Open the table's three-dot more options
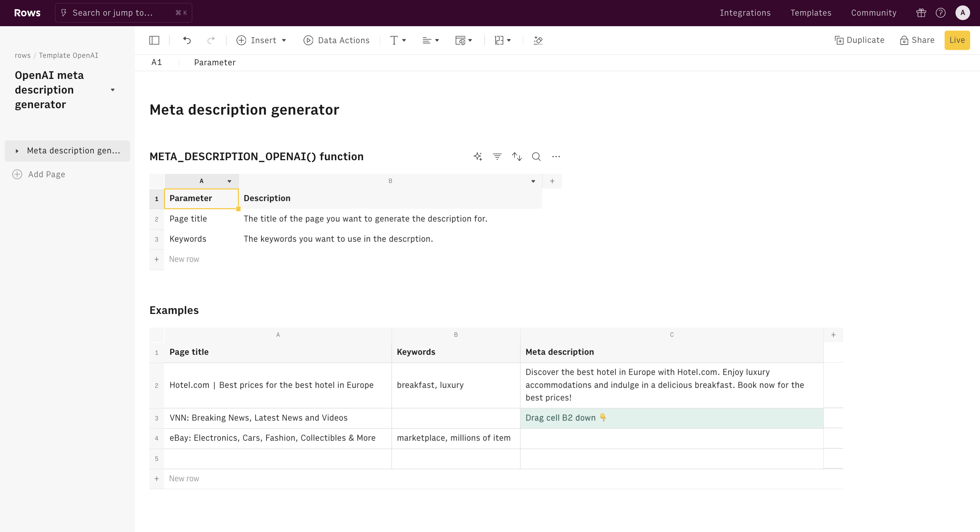 tap(556, 156)
